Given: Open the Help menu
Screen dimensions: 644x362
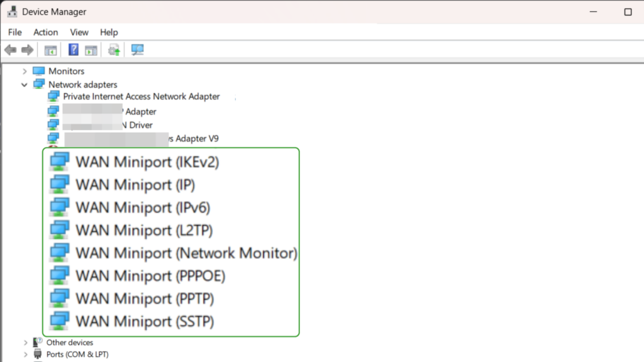Looking at the screenshot, I should coord(109,32).
